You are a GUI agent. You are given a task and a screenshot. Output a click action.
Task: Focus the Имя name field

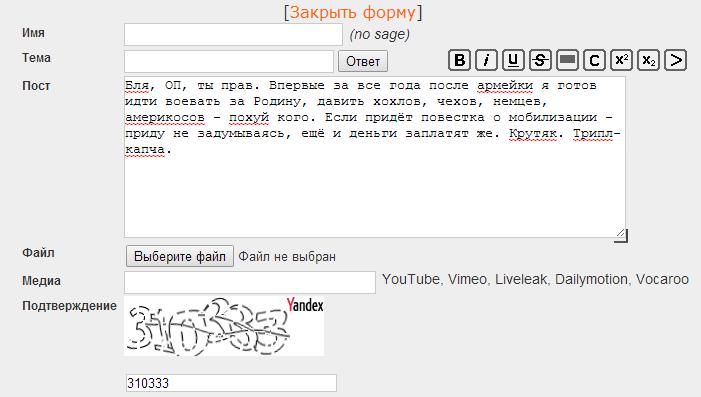pyautogui.click(x=233, y=34)
